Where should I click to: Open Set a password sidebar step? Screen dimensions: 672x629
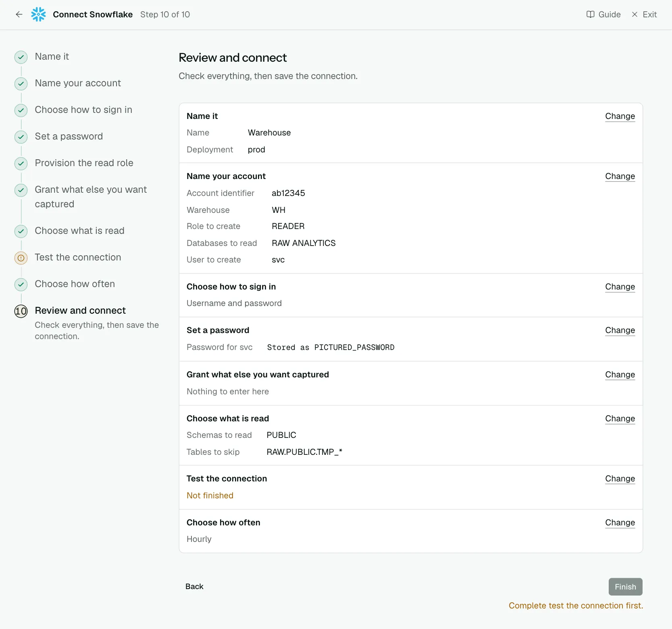(69, 136)
